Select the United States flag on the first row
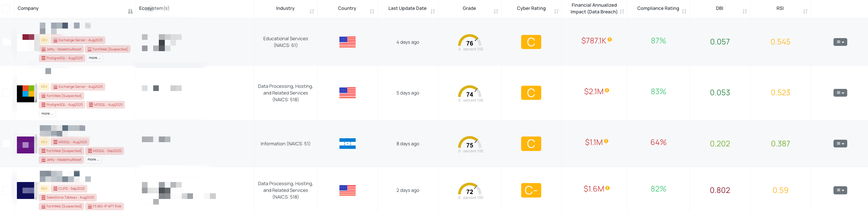 [x=347, y=42]
